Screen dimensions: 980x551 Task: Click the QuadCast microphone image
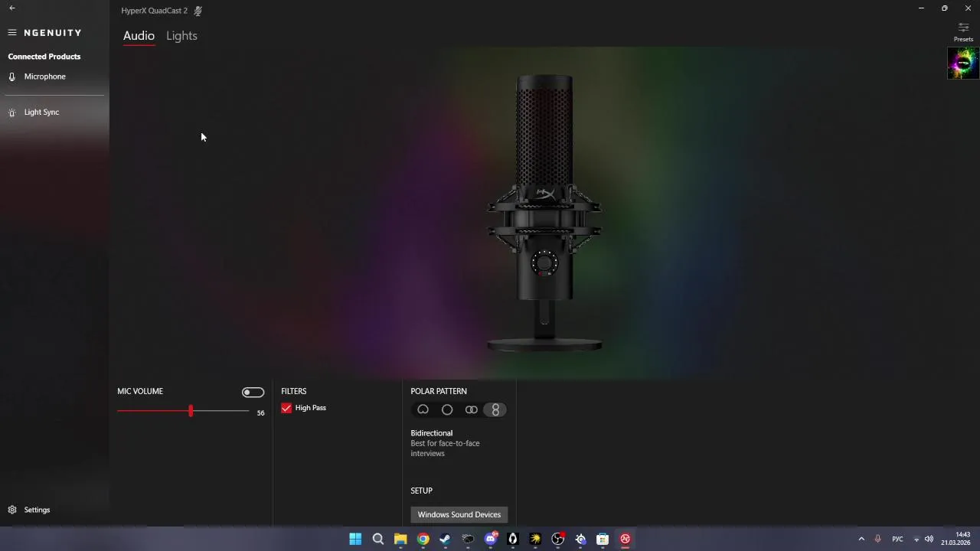click(x=544, y=213)
